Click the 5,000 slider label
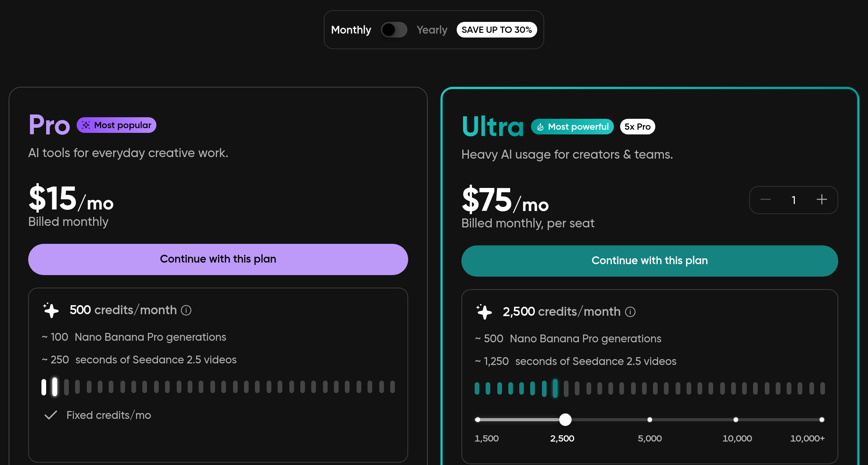This screenshot has width=868, height=465. click(x=650, y=438)
